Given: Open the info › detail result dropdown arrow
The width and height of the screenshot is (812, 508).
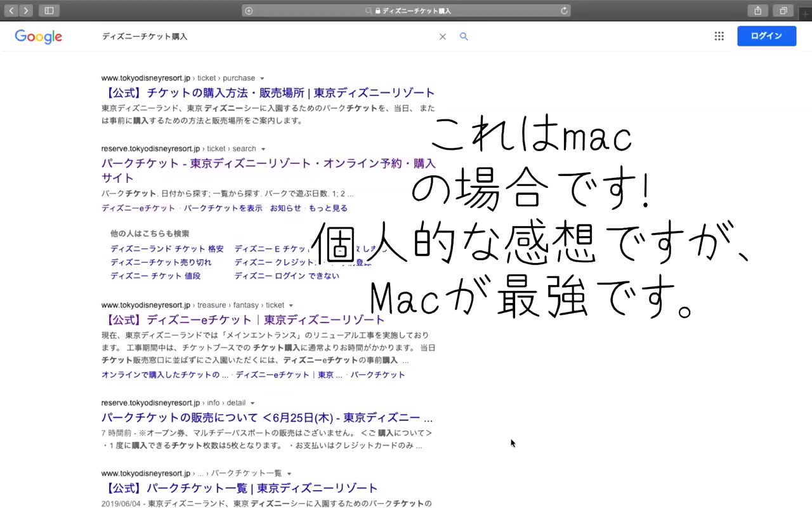Looking at the screenshot, I should point(252,403).
